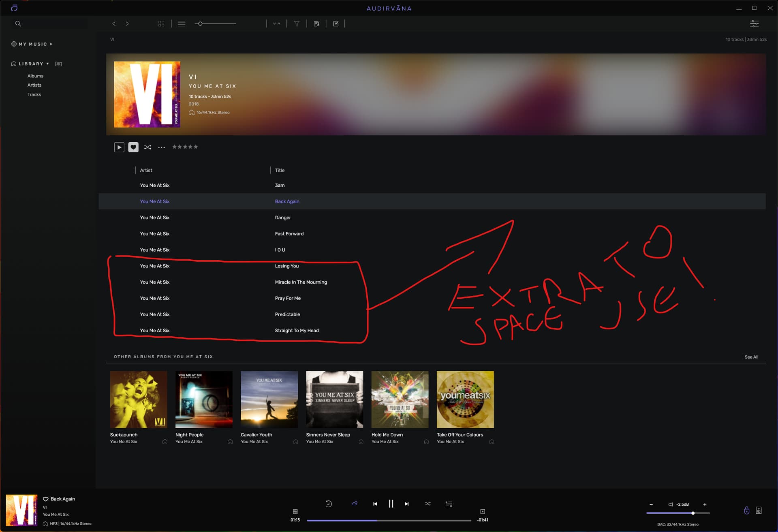Select the track Losing You

(432, 266)
